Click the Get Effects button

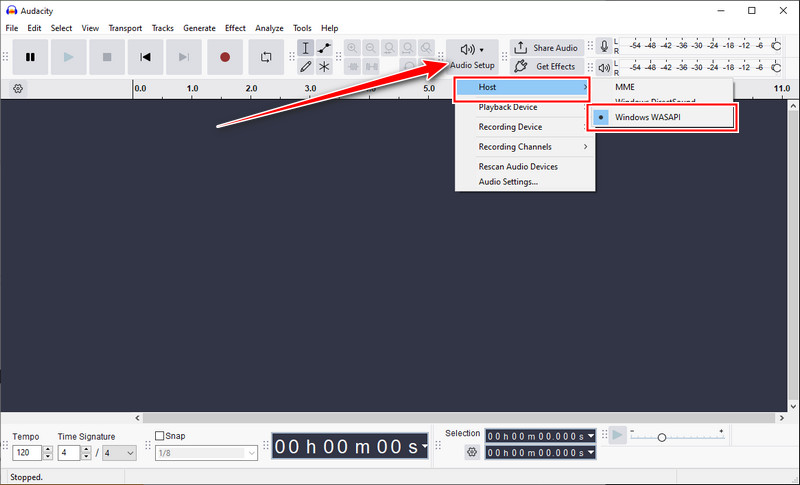[x=546, y=66]
